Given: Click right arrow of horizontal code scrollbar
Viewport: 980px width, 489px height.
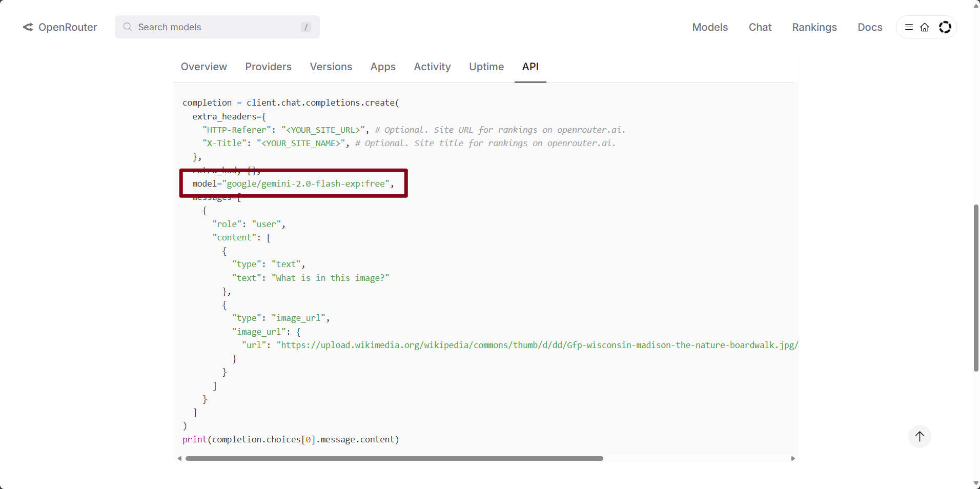Looking at the screenshot, I should 793,459.
